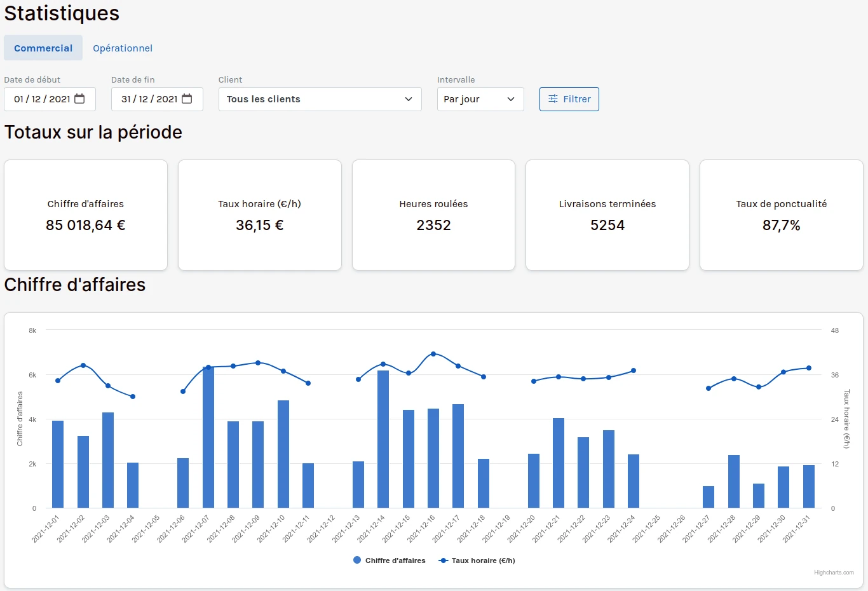Click the chevron of the Client combo box
The image size is (868, 591).
click(409, 99)
